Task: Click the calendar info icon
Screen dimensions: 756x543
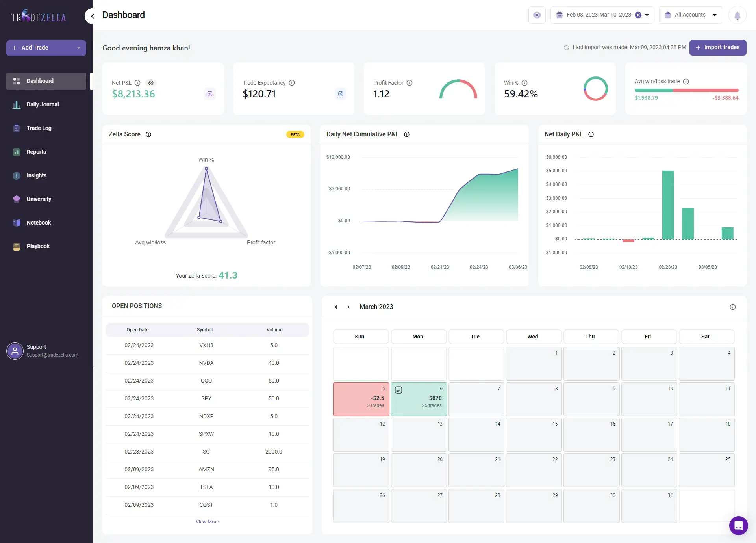Action: 732,307
